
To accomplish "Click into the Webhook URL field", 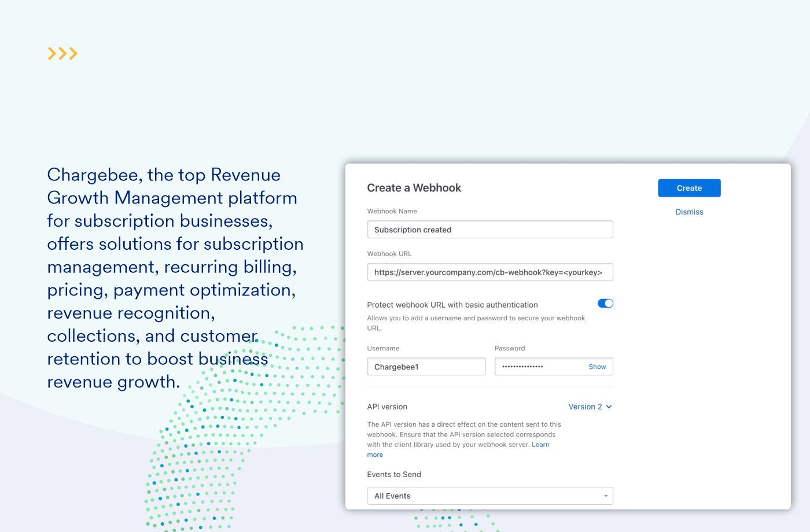I will coord(490,272).
